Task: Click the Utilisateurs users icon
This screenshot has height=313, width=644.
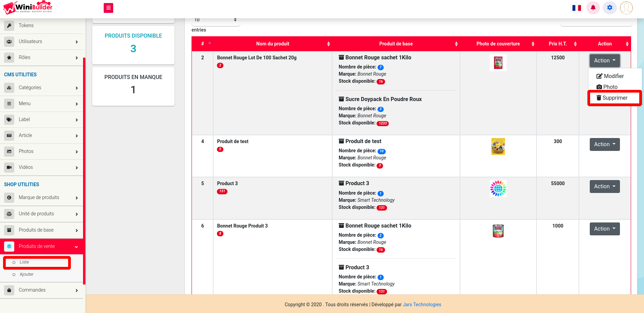Action: click(x=9, y=41)
